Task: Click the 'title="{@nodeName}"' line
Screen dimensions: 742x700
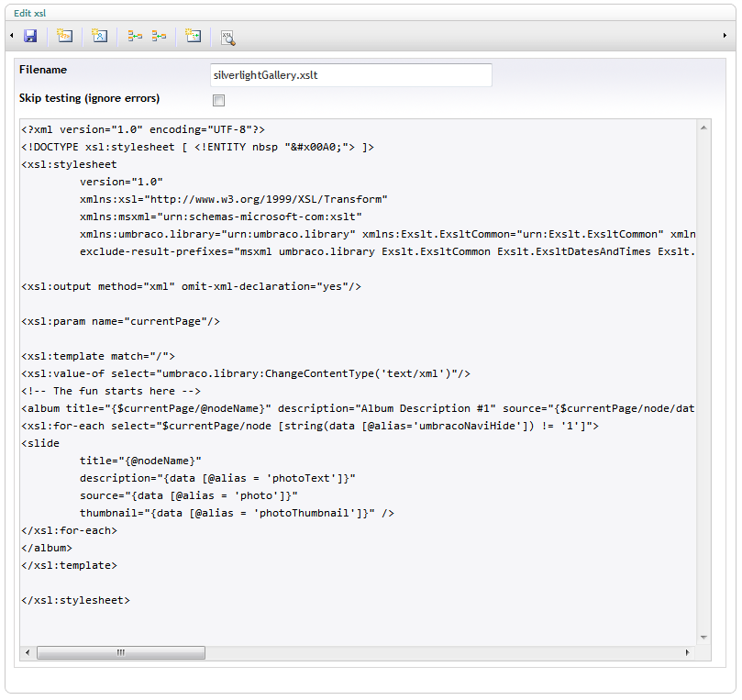Action: pos(140,461)
